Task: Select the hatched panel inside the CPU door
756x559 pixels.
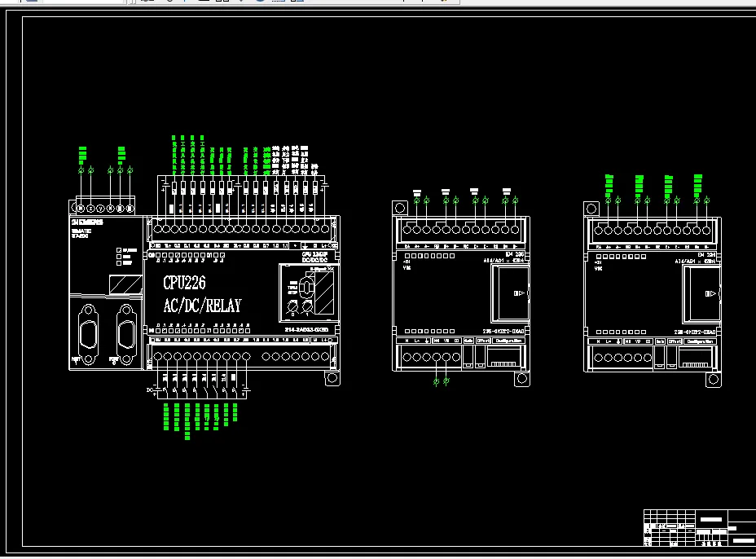Action: click(x=324, y=293)
